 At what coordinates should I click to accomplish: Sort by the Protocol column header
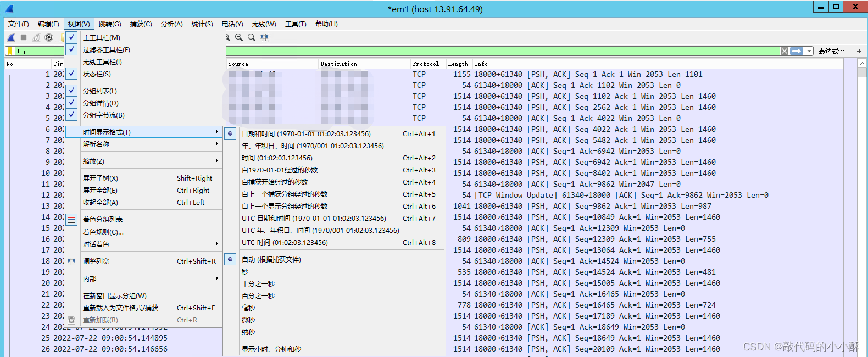point(429,64)
